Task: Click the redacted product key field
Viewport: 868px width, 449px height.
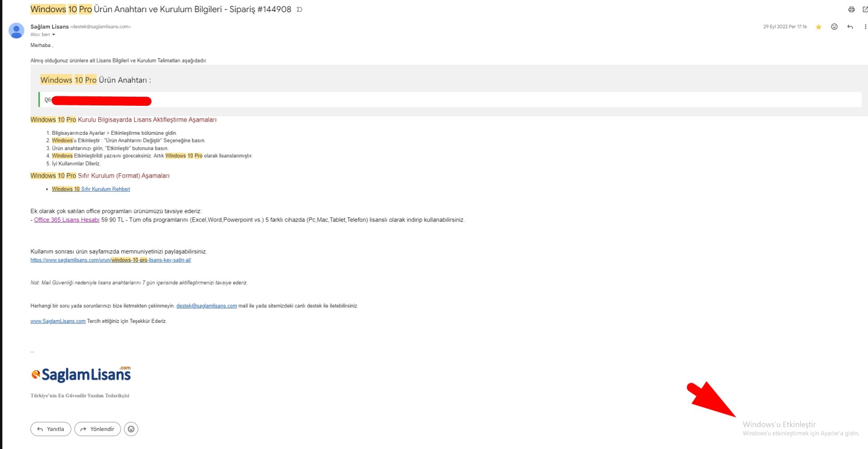Action: [450, 100]
